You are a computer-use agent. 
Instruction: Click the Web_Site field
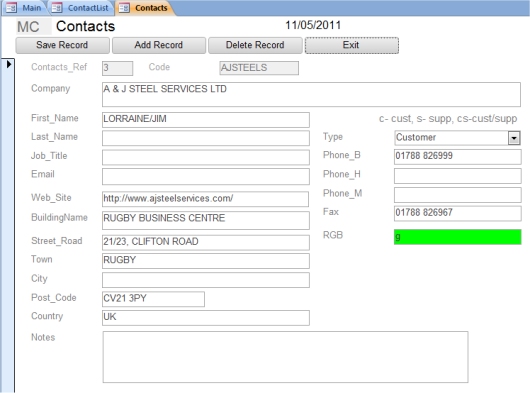point(205,199)
